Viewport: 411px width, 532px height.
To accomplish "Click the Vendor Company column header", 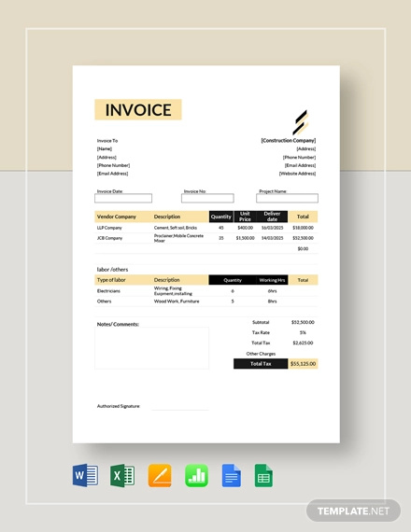I will pyautogui.click(x=117, y=217).
